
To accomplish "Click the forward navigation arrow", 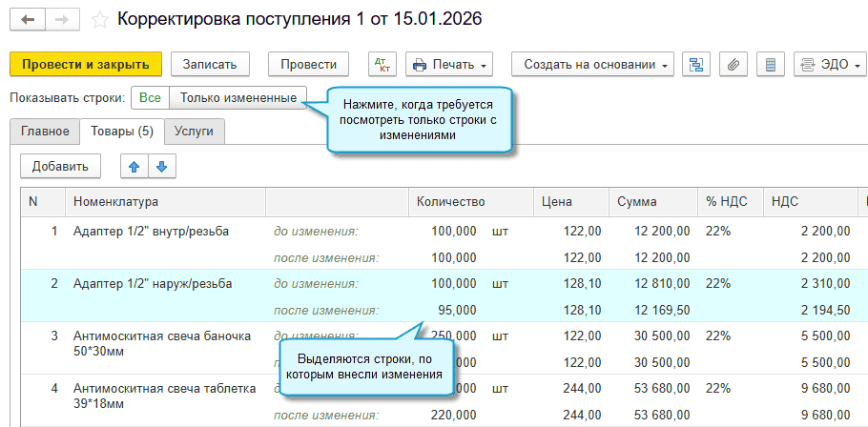I will click(62, 19).
